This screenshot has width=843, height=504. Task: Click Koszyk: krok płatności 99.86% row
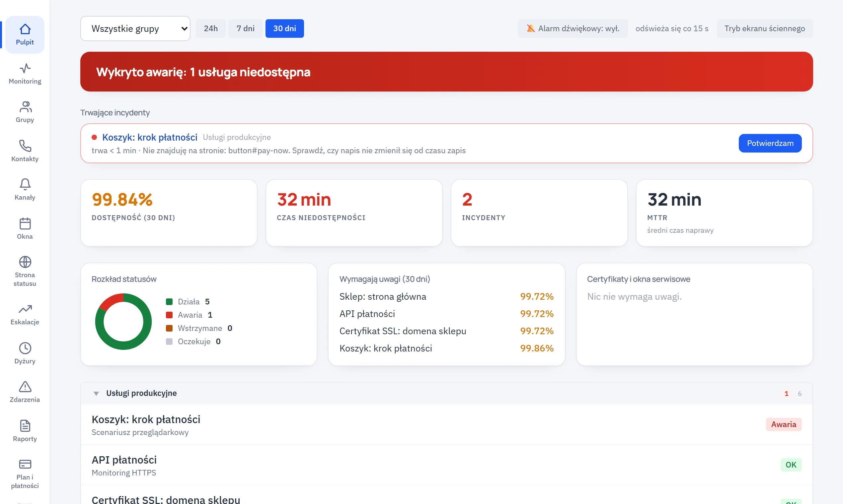tap(446, 348)
